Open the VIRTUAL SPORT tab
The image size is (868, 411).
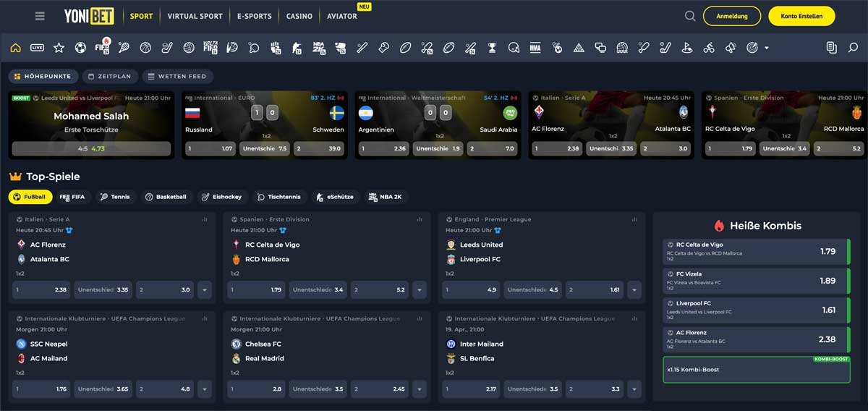pos(195,16)
